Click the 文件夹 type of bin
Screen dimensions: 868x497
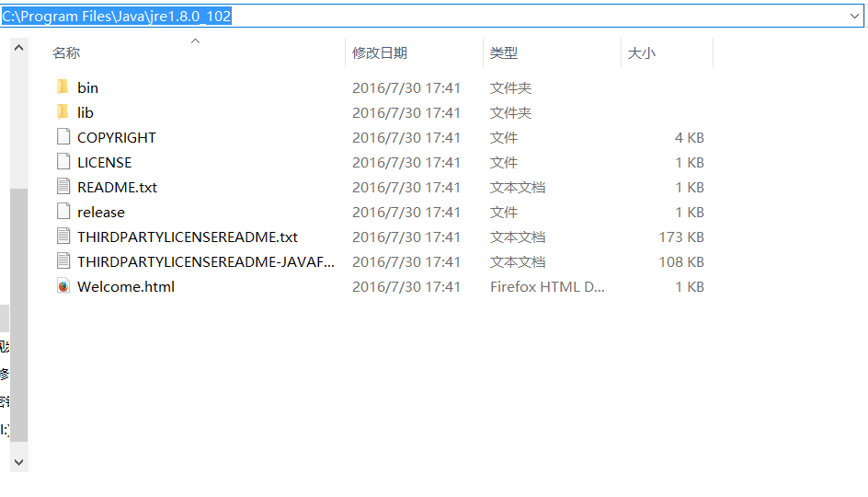click(510, 87)
